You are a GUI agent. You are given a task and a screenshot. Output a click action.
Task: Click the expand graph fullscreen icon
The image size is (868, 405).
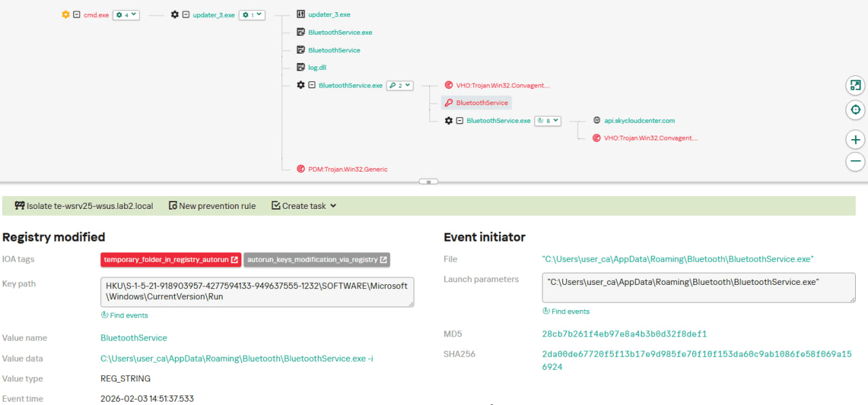click(x=855, y=85)
